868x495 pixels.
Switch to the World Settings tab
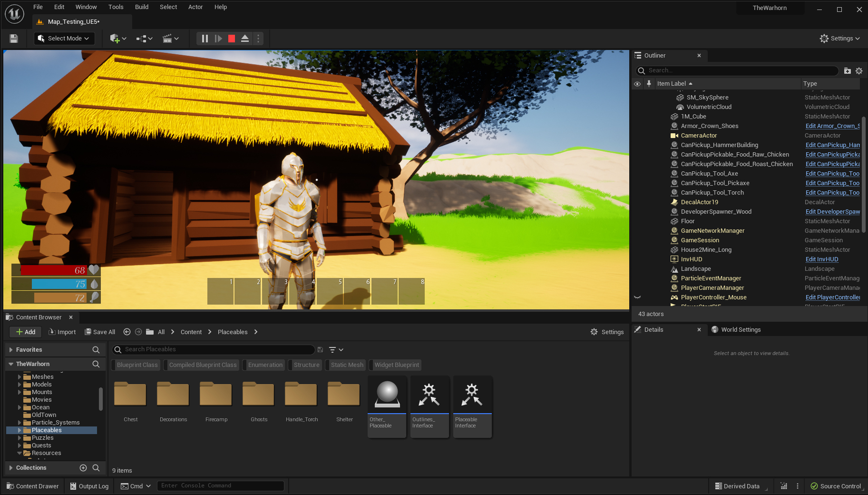click(x=740, y=330)
